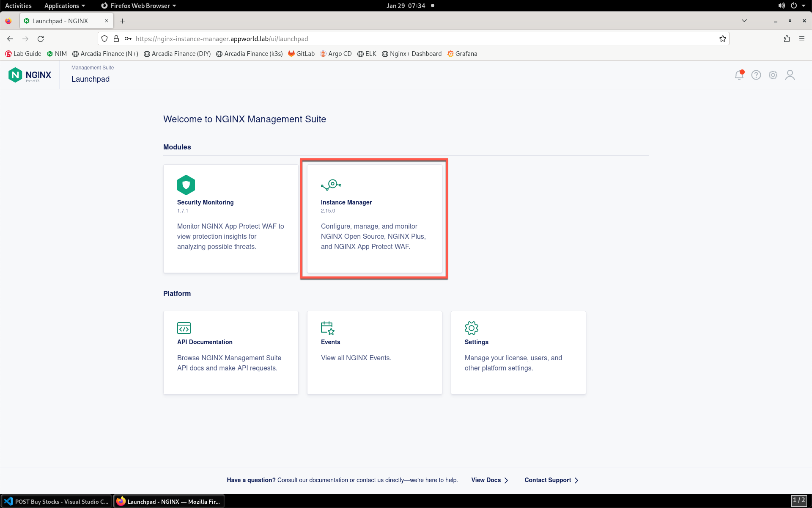This screenshot has width=812, height=508.
Task: Open the Firefox hamburger menu
Action: (x=802, y=39)
